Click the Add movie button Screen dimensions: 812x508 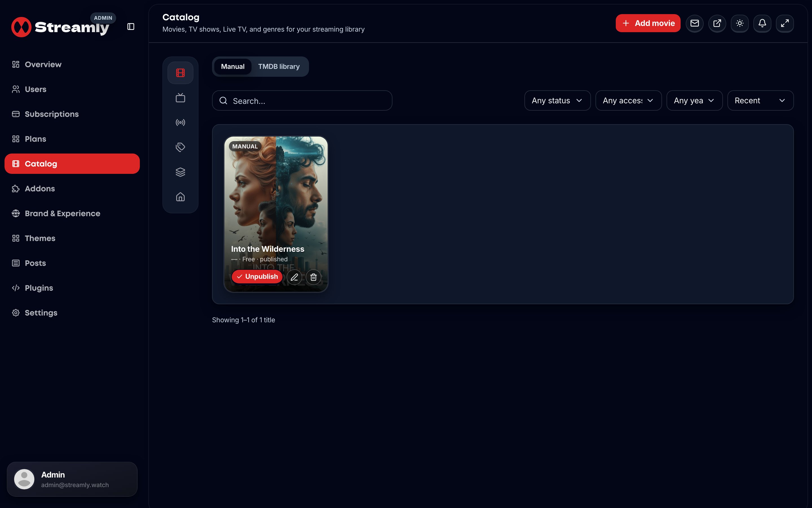pos(648,23)
